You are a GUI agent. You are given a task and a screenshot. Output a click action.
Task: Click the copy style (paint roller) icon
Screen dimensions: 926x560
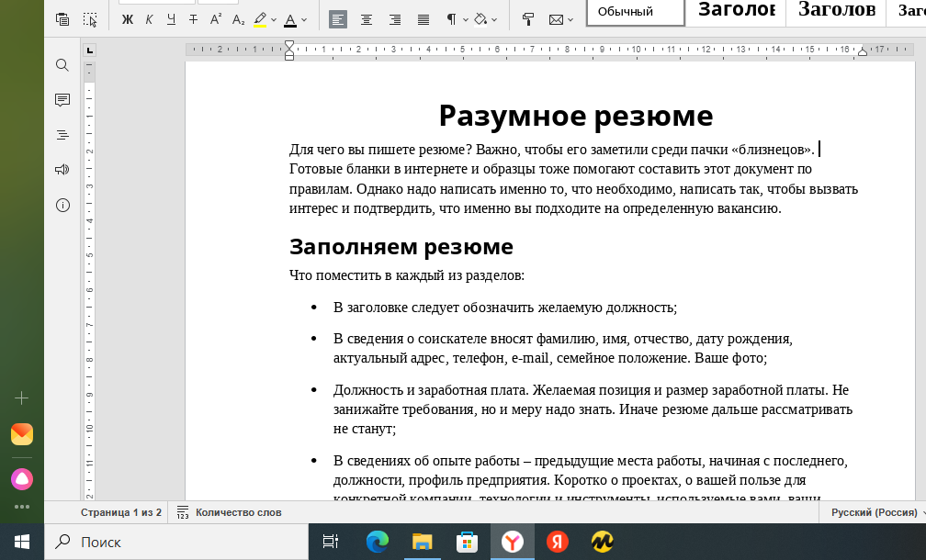click(x=528, y=19)
